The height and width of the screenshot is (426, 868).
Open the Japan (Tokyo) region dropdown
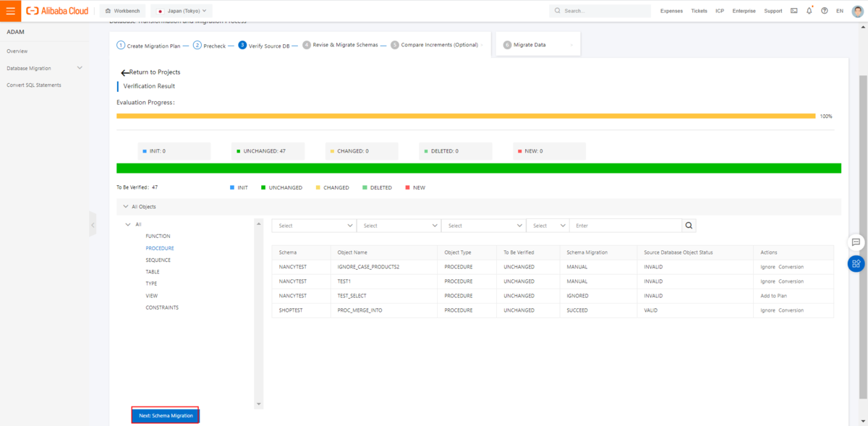[x=182, y=11]
